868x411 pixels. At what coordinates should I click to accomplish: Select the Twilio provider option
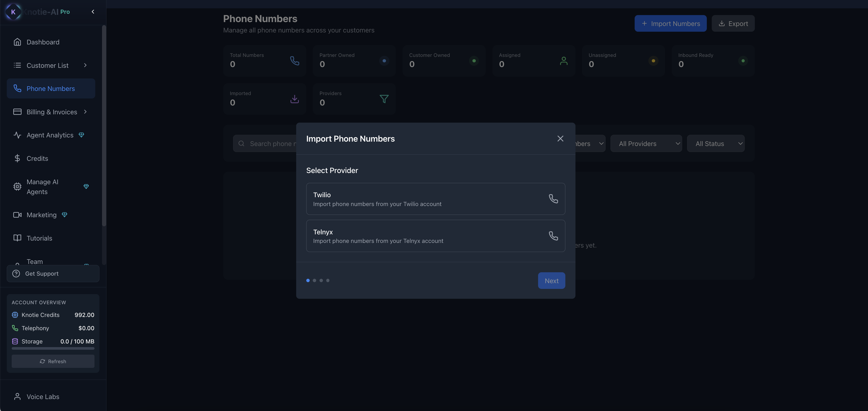[435, 199]
